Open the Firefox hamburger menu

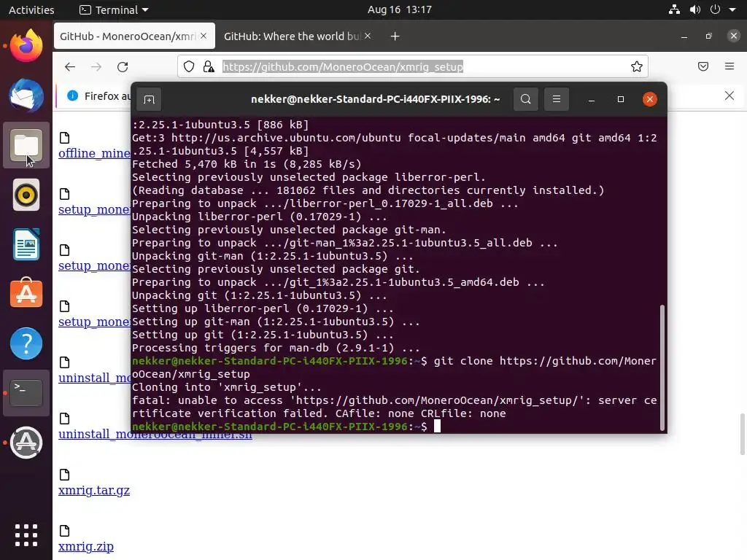point(729,66)
